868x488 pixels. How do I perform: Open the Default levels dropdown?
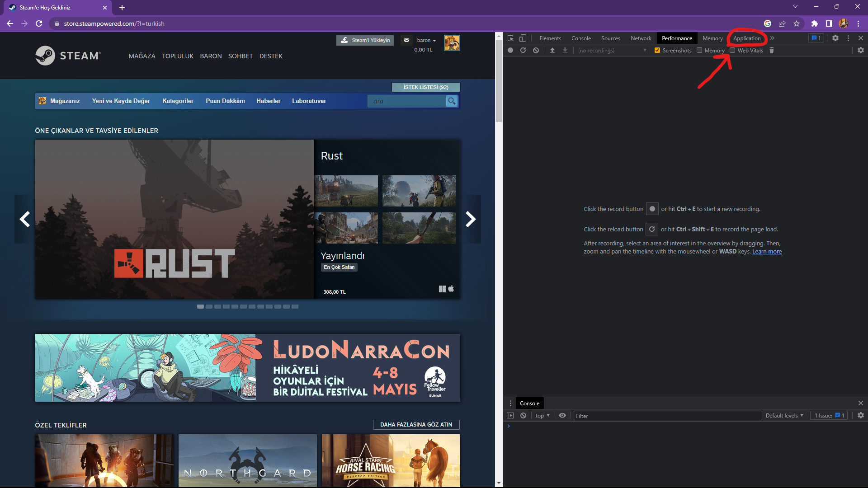[784, 416]
